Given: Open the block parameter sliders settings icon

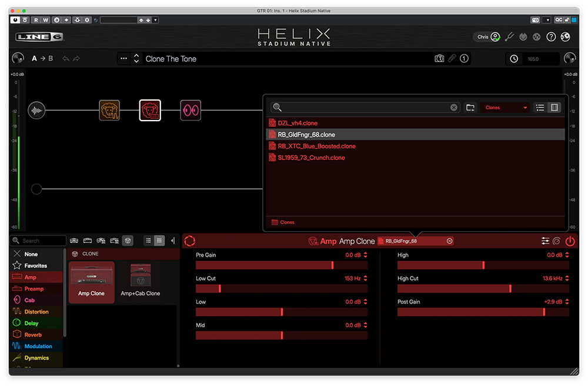Looking at the screenshot, I should click(x=545, y=241).
